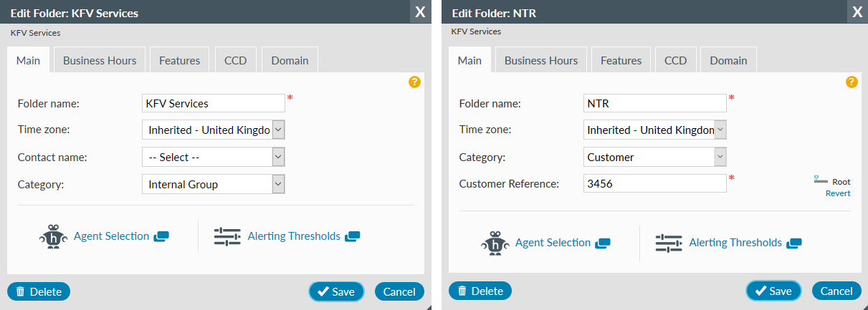Select Features tab in NTR dialog
Viewport: 868px width, 310px height.
tap(621, 61)
